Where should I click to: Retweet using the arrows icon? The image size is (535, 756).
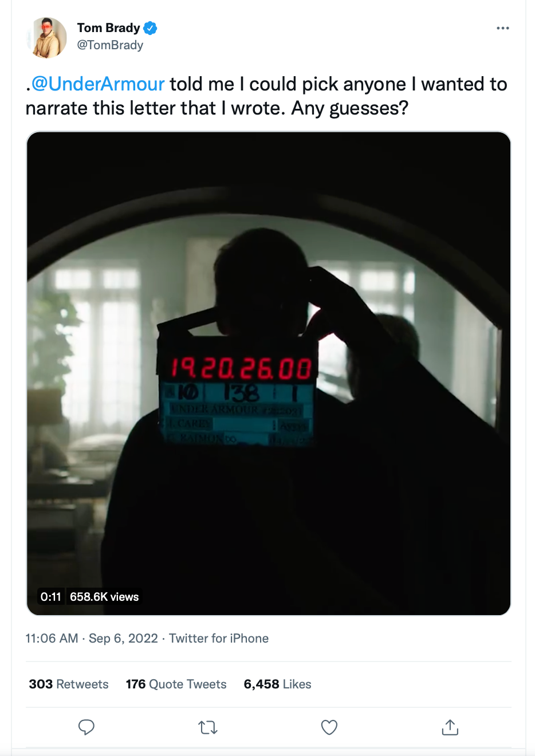click(208, 727)
